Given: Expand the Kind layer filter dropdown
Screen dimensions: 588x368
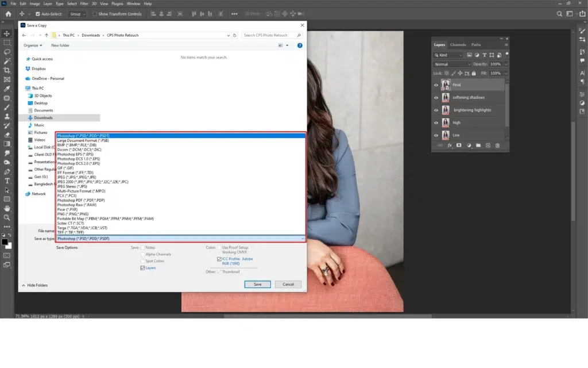Looking at the screenshot, I should (x=449, y=55).
